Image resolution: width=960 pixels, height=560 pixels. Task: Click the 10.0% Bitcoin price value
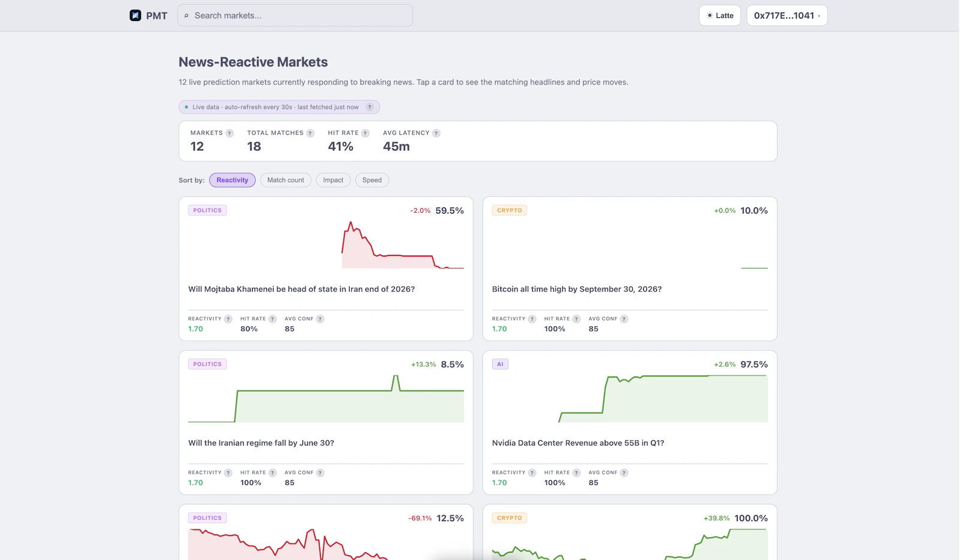point(754,210)
